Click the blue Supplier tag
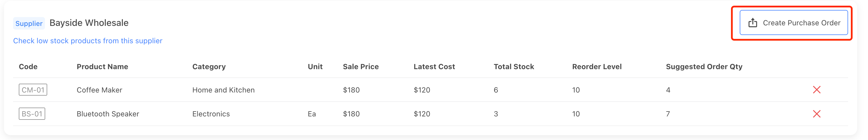This screenshot has height=140, width=868. pos(29,23)
